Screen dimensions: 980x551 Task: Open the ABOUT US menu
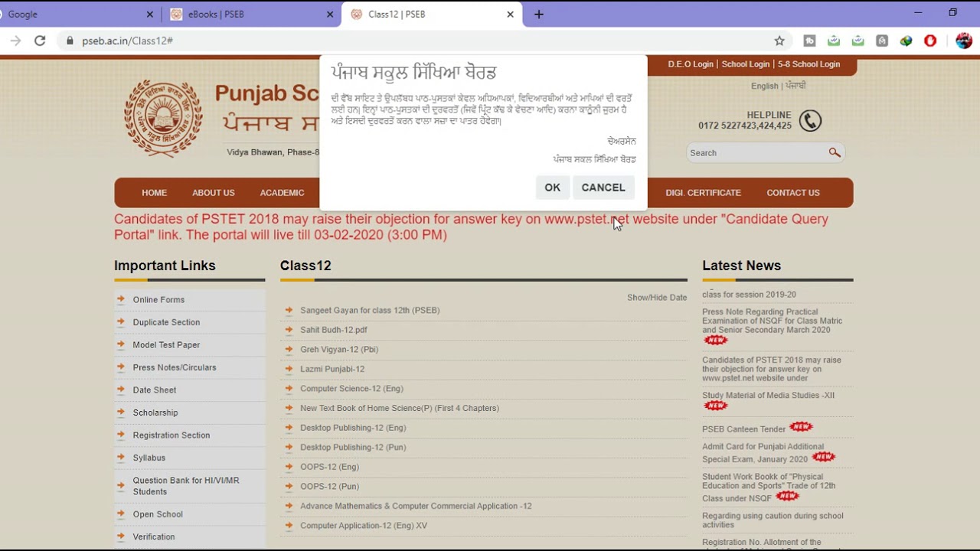(x=214, y=193)
